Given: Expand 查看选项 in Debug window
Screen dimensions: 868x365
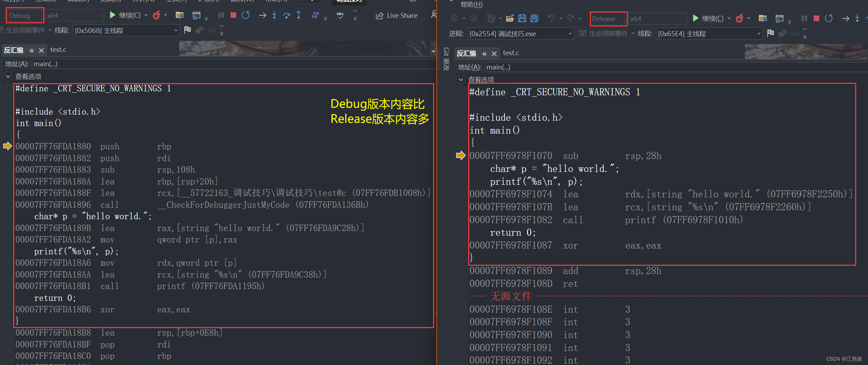Looking at the screenshot, I should (8, 76).
